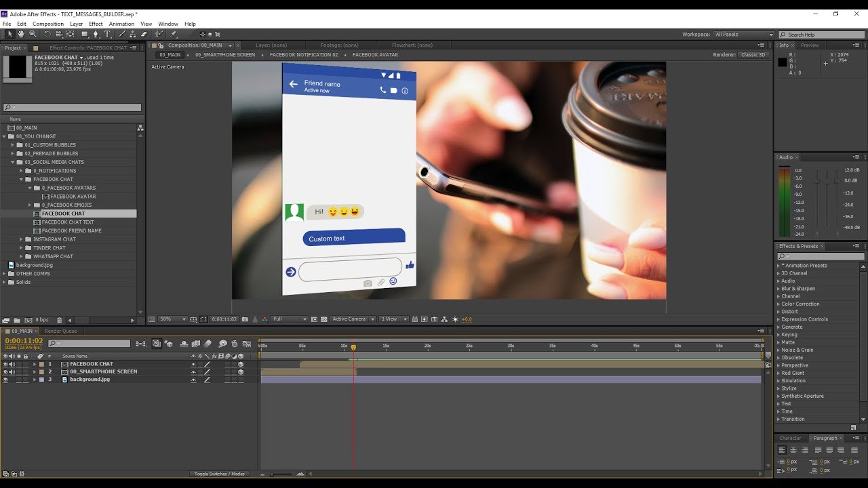This screenshot has height=488, width=868.
Task: Toggle the transparency grid in viewer
Action: coord(323,319)
